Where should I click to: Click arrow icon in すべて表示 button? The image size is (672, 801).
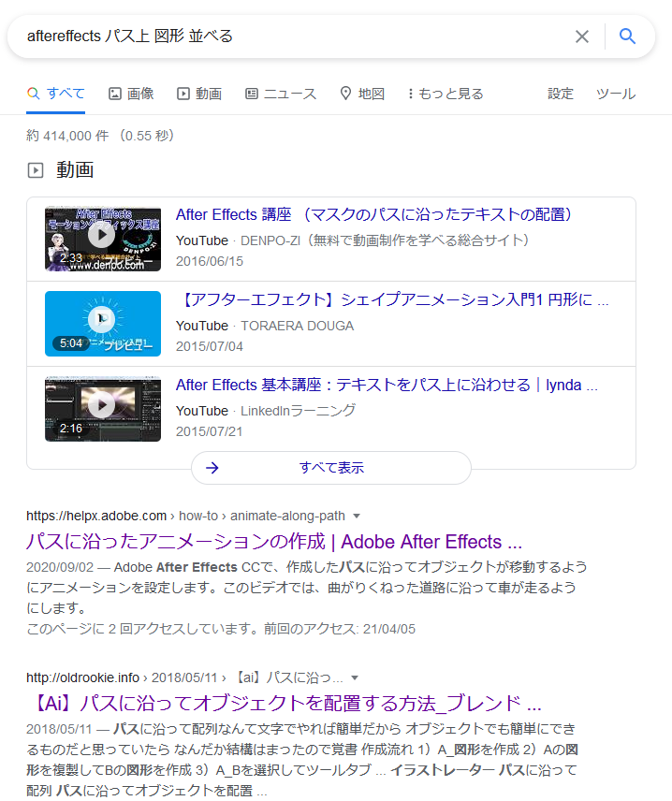tap(212, 468)
